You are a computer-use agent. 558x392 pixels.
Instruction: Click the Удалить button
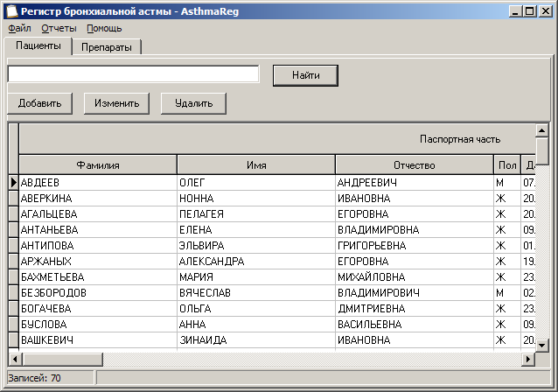tap(193, 103)
